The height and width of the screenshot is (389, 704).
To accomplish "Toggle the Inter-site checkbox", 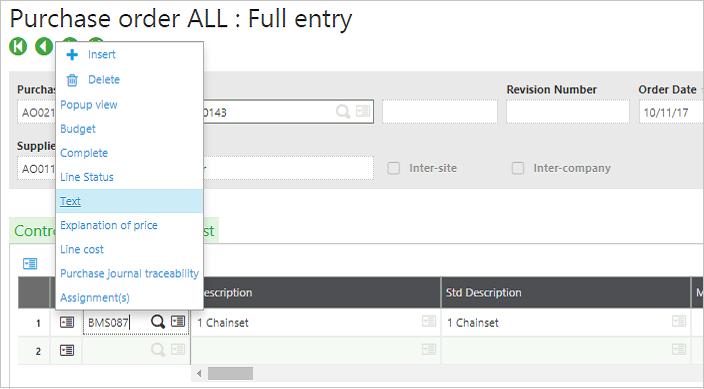I will [394, 168].
